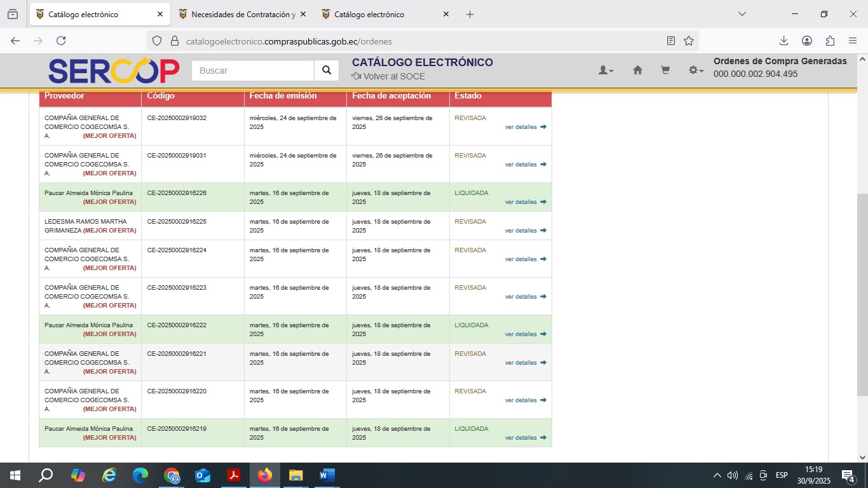Screen dimensions: 868x488
Task: Expand the list all tabs chevron
Action: coord(742,14)
